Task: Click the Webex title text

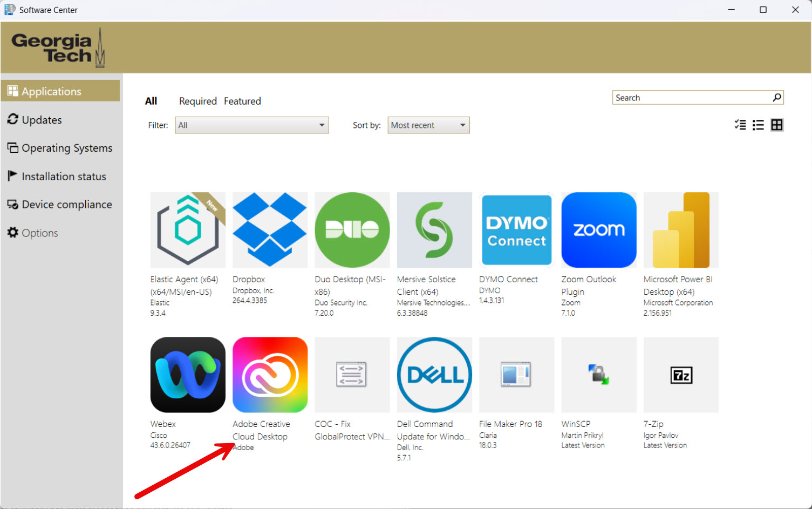Action: point(163,424)
